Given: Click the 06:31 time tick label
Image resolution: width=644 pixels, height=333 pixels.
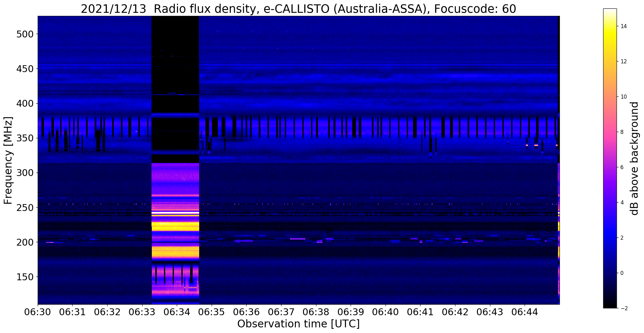Looking at the screenshot, I should (x=73, y=312).
